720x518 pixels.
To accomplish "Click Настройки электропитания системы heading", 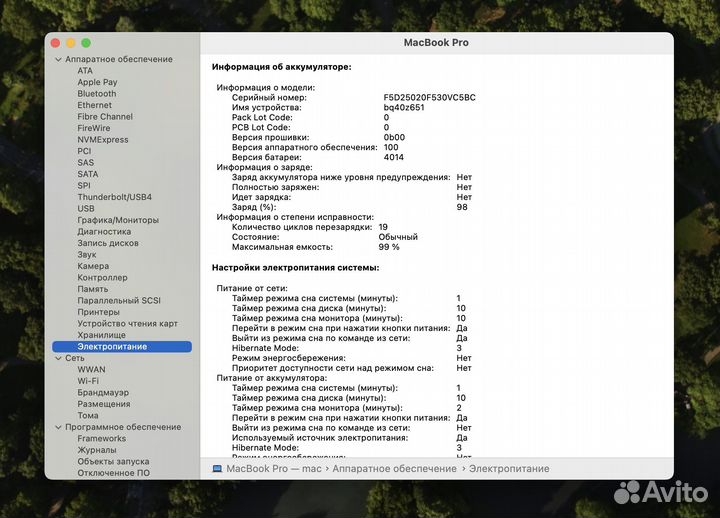I will tap(296, 268).
